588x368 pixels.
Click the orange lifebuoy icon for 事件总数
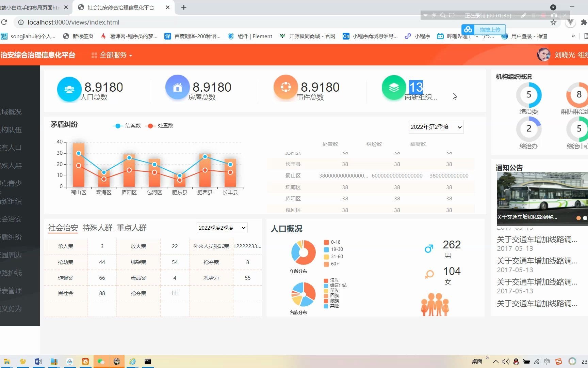(285, 88)
